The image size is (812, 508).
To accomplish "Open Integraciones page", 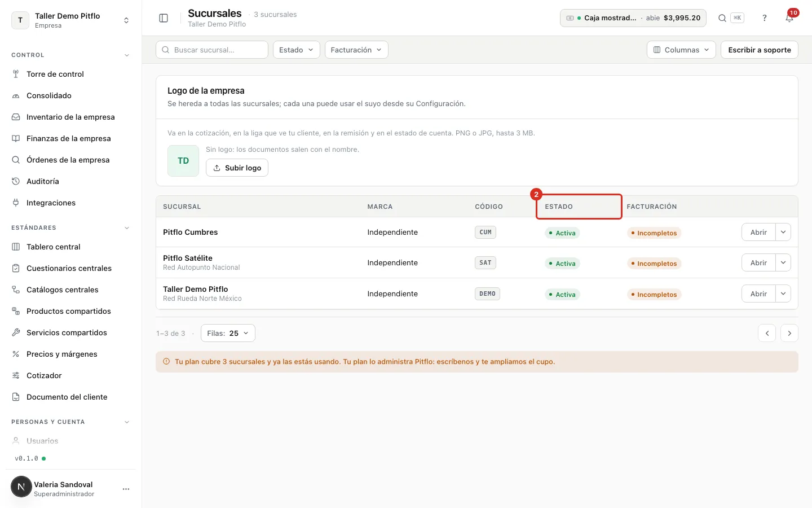I will pos(70,203).
